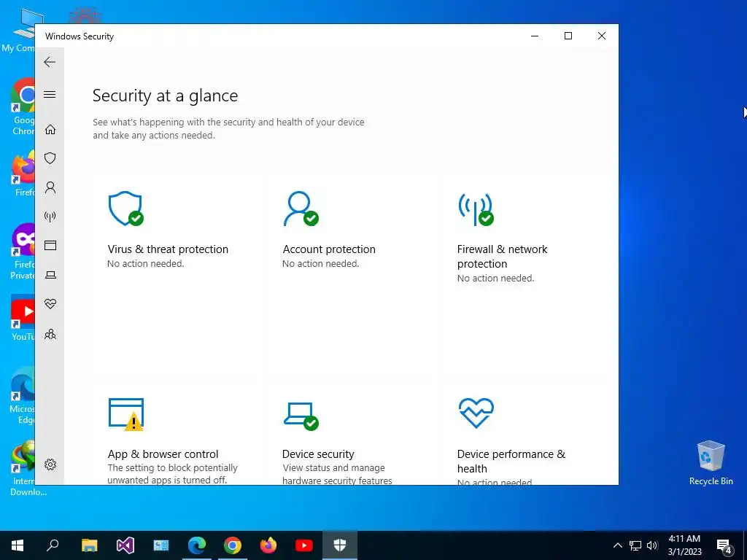This screenshot has height=560, width=747.
Task: Open Google Chrome from taskbar
Action: 233,545
